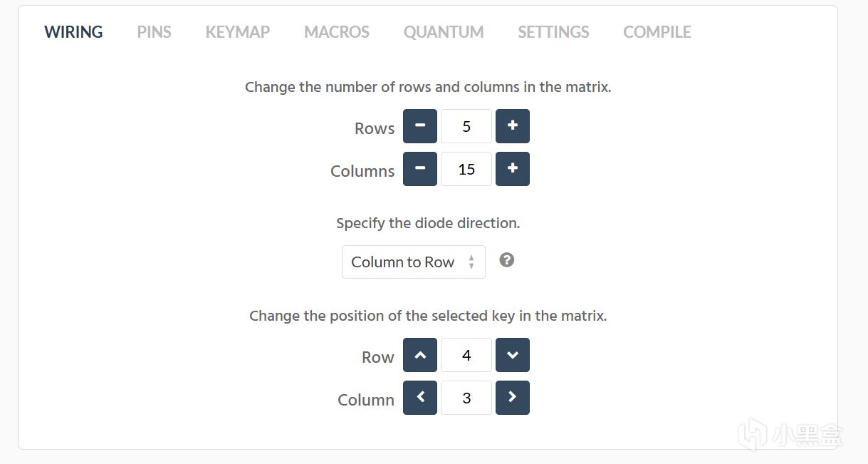Viewport: 868px width, 464px height.
Task: Click the Columns plus button
Action: click(x=513, y=169)
